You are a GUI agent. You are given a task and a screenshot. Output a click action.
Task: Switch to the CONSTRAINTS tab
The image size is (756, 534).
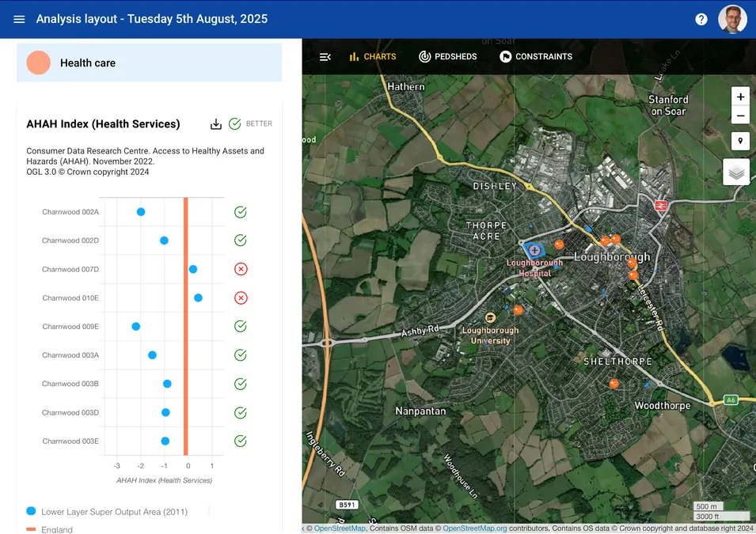point(536,56)
